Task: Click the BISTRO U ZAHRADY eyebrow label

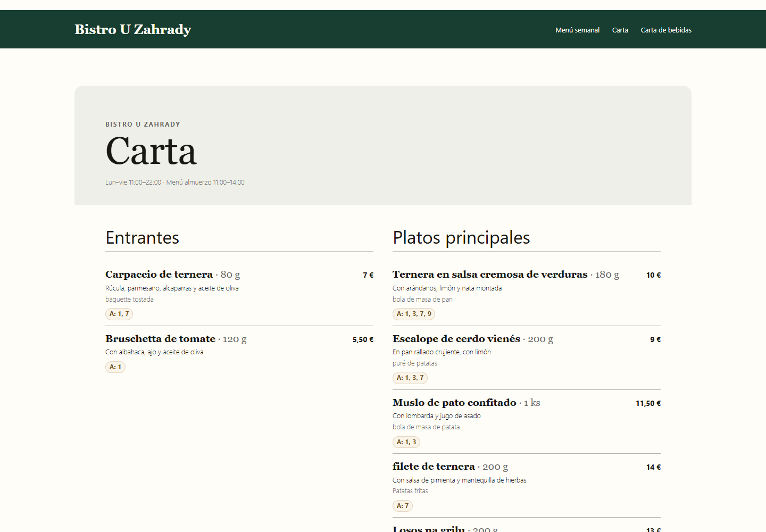Action: [x=143, y=124]
